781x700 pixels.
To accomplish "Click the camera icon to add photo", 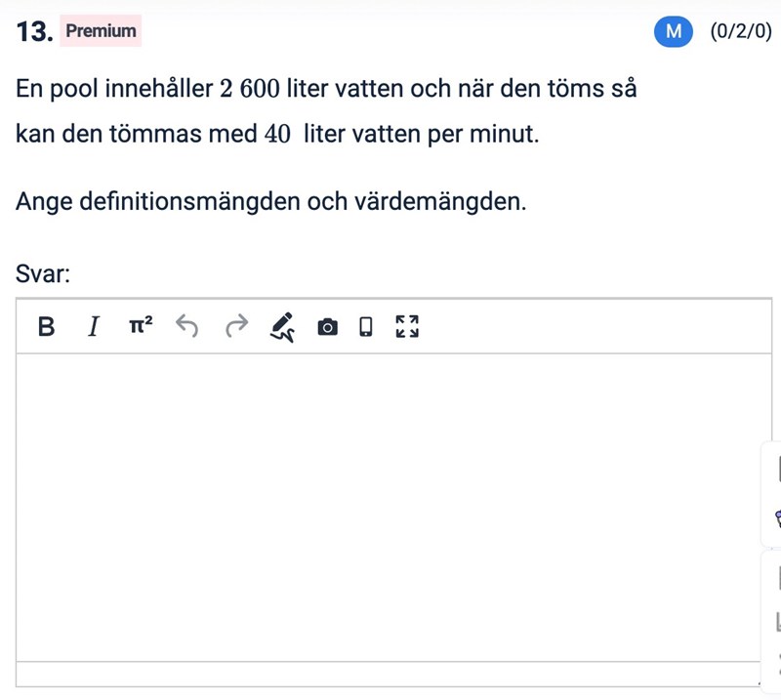I will pyautogui.click(x=328, y=326).
